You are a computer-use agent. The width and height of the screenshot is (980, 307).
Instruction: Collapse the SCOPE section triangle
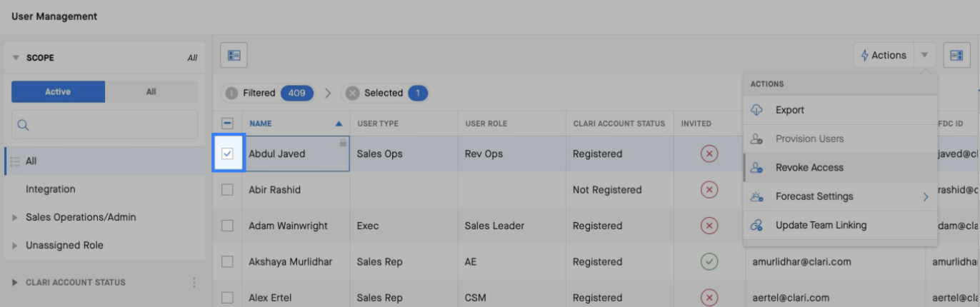(x=16, y=58)
